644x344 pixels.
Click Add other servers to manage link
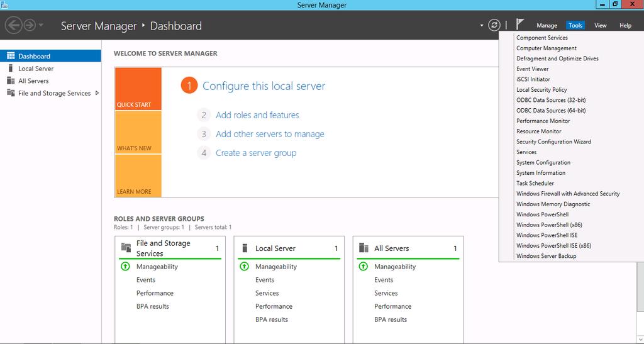pos(270,134)
